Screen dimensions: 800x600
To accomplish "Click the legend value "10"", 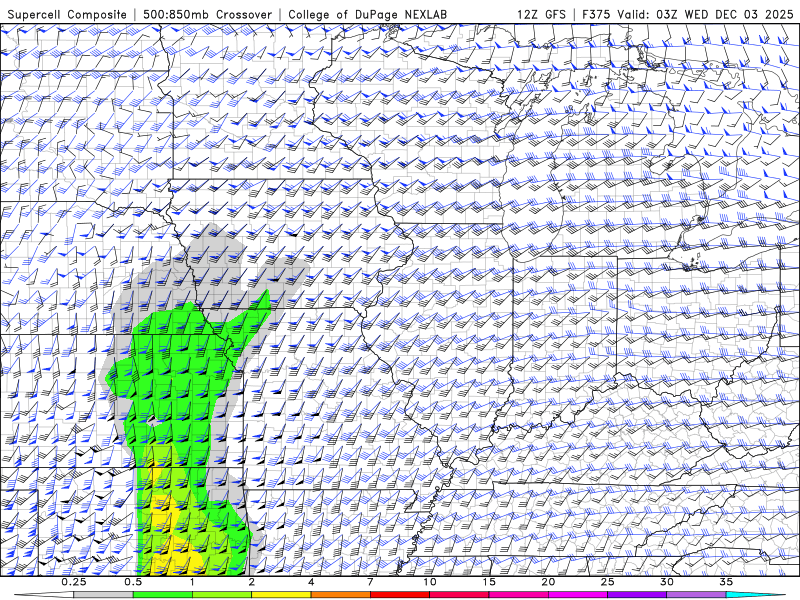I will 430,582.
